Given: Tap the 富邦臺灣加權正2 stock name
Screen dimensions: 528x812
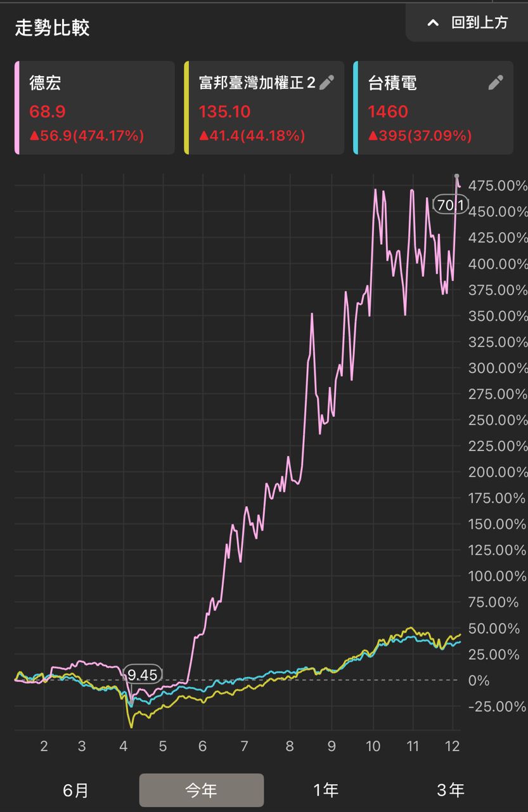Looking at the screenshot, I should click(257, 83).
